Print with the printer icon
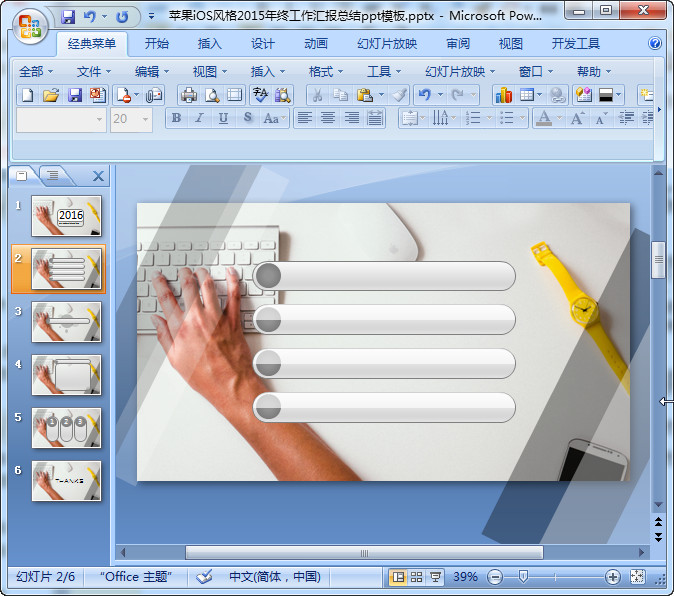The height and width of the screenshot is (596, 674). [188, 95]
